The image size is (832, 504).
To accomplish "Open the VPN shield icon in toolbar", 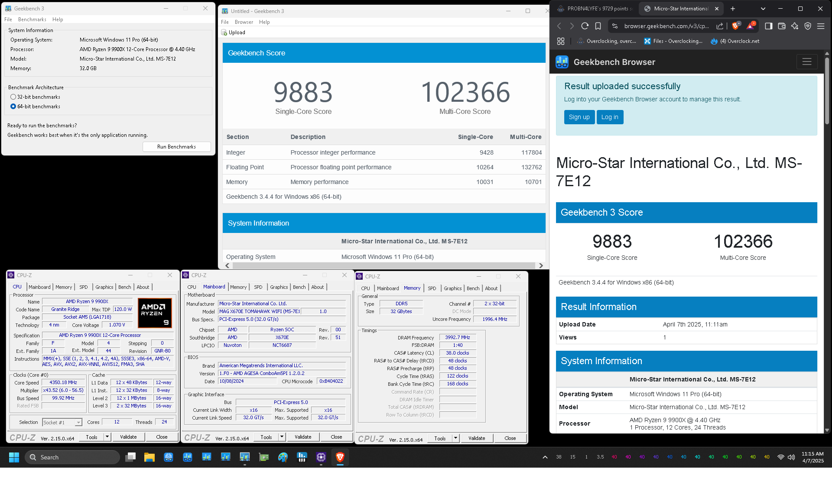I will (808, 26).
